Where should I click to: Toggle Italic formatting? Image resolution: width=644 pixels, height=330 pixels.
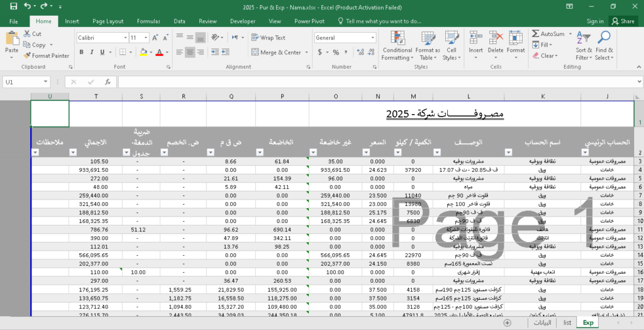coord(92,52)
